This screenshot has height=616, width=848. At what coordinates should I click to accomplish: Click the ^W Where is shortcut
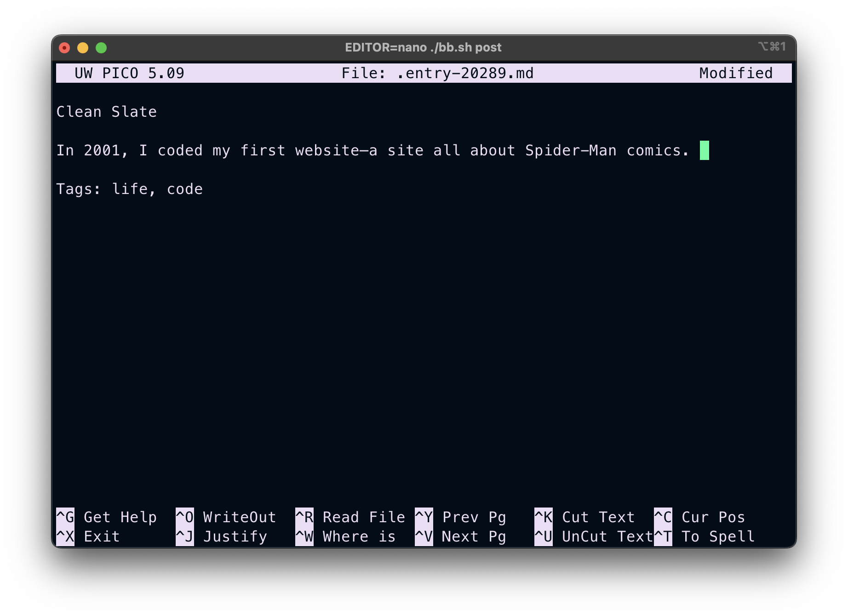tap(345, 536)
